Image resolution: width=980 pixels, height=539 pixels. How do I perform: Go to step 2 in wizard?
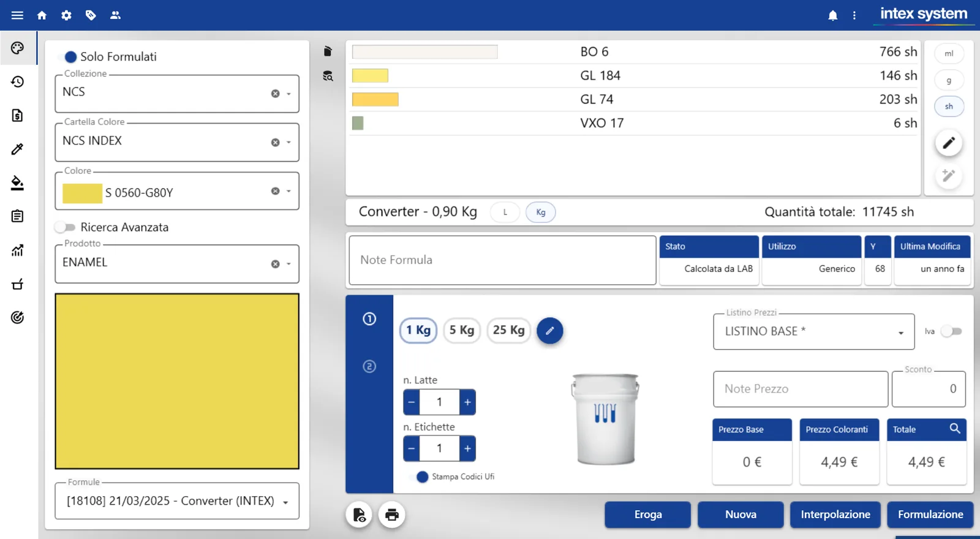[x=369, y=366]
